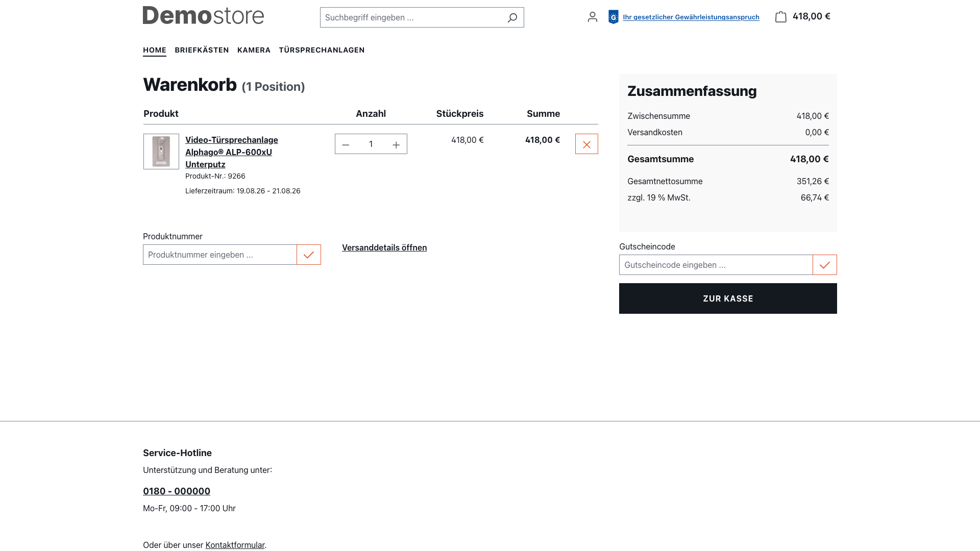Increase quantity with the plus button
Screen dimensions: 980x551
[396, 144]
